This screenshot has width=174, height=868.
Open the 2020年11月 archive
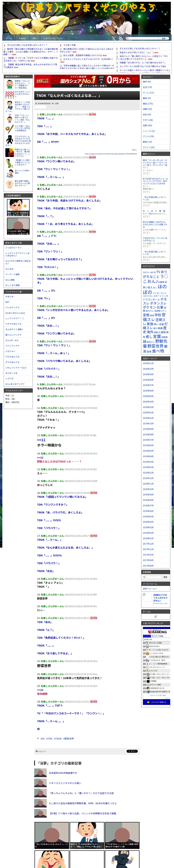[148, 364]
